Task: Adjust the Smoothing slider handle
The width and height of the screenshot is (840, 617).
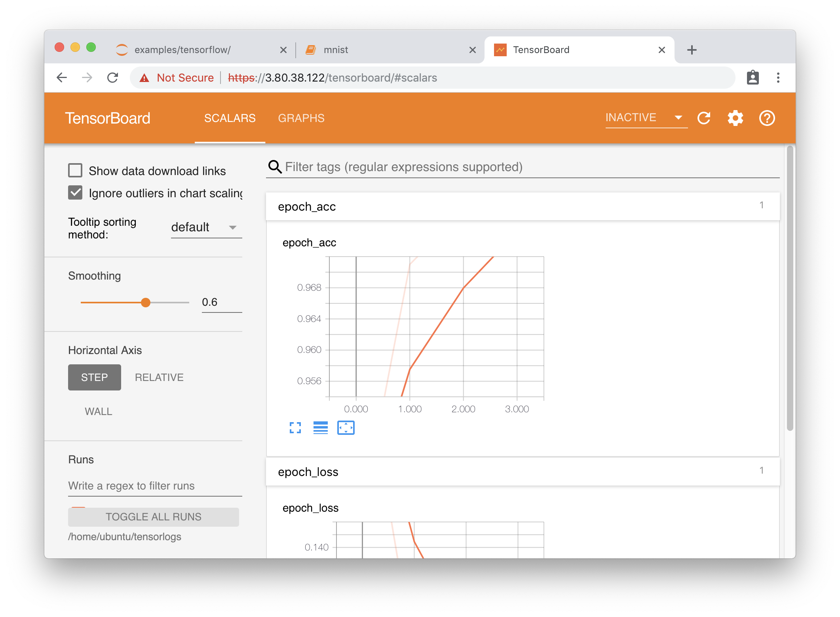Action: pos(146,303)
